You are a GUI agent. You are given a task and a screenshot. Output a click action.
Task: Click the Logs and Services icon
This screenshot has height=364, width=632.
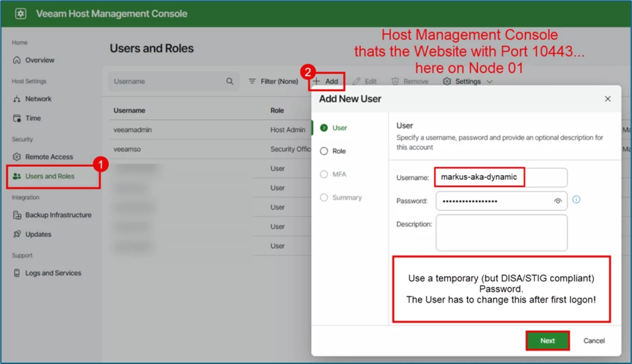[17, 273]
